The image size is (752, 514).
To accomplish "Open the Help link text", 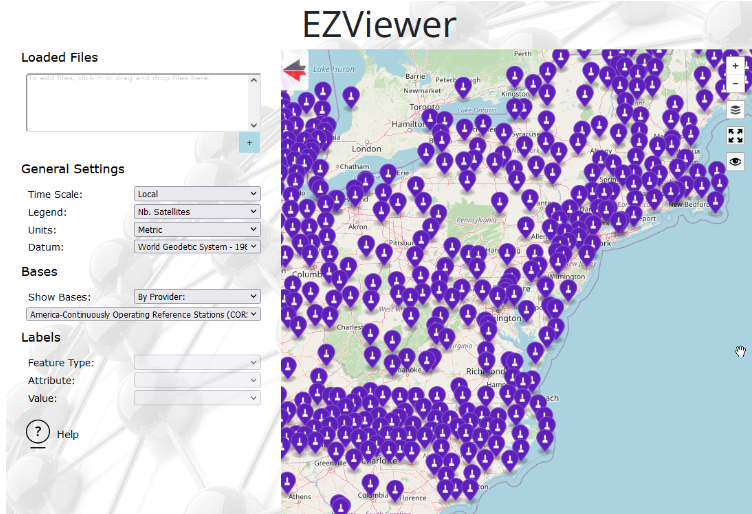I will point(68,435).
